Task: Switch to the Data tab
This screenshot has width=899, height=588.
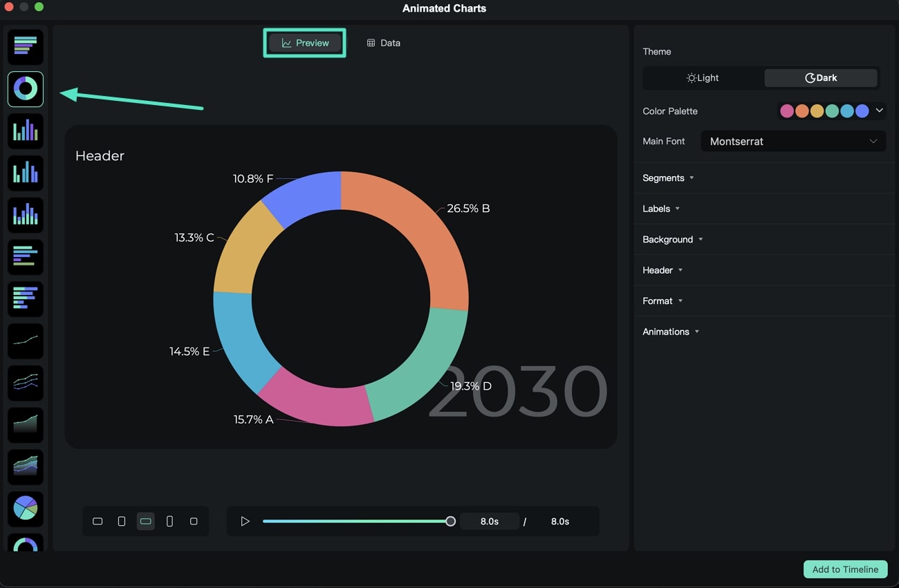Action: [x=383, y=43]
